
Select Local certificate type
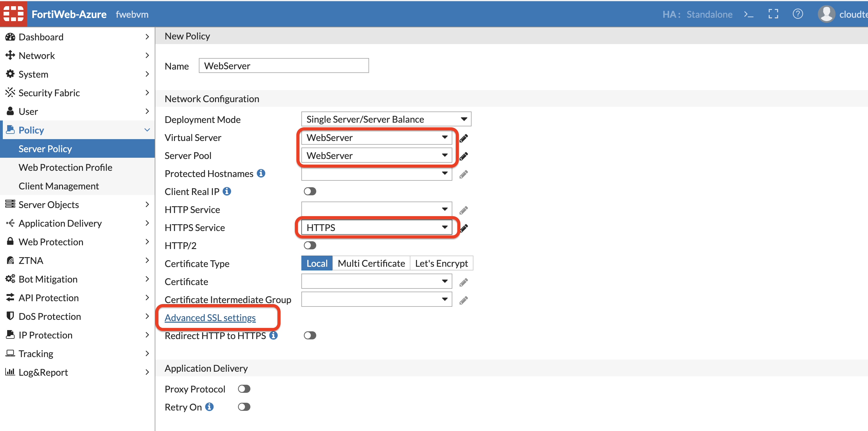click(x=317, y=263)
